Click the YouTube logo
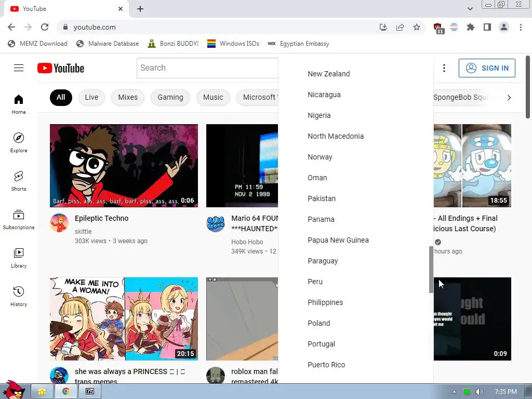Screen dimensions: 532x399 pos(61,68)
